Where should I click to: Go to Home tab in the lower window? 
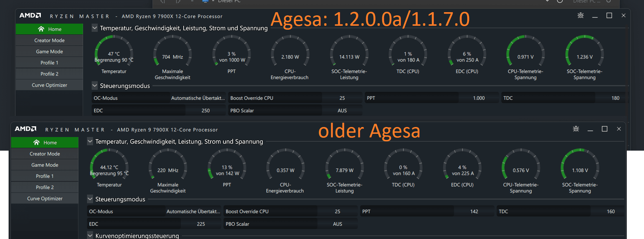coord(45,142)
